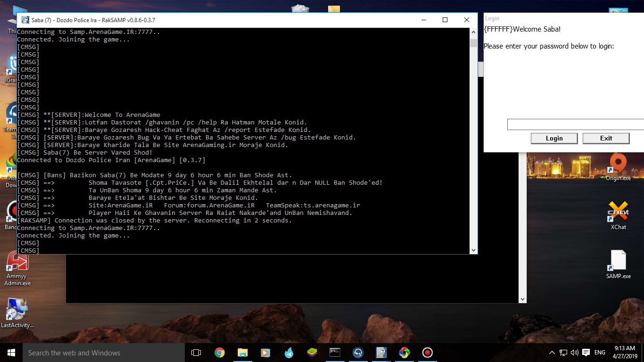The image size is (644, 362).
Task: Click the RakSAMP console scrollbar thumb
Action: (473, 43)
